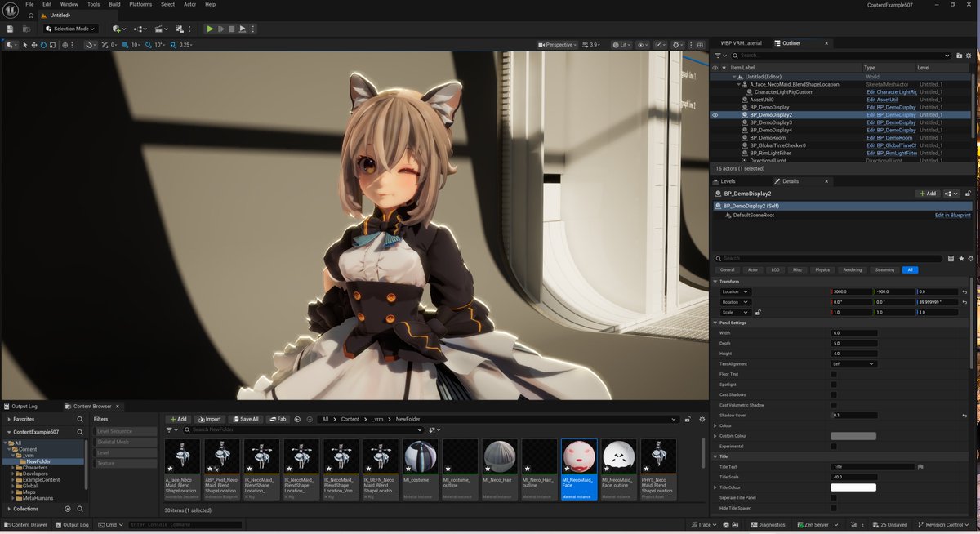
Task: Open the Perspective viewport type dropdown
Action: 559,45
